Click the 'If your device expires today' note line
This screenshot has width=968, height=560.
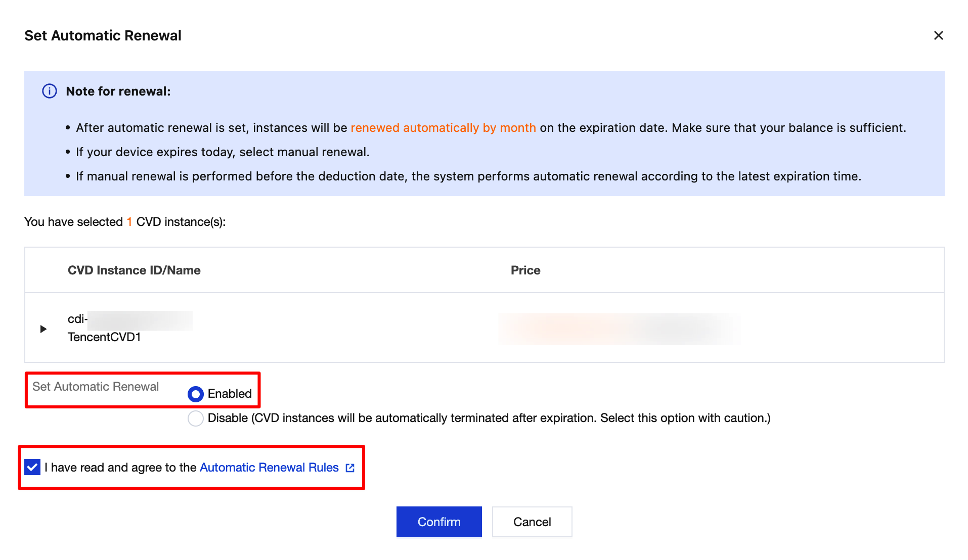tap(223, 152)
